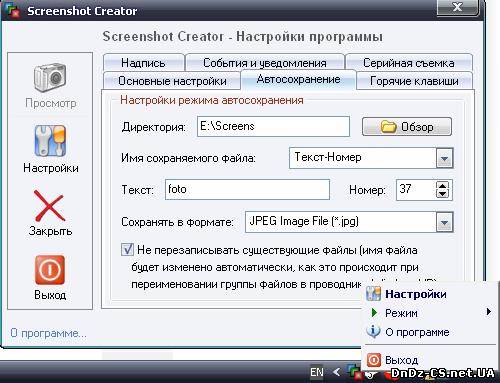Select Настройки in the tray context menu

(429, 294)
